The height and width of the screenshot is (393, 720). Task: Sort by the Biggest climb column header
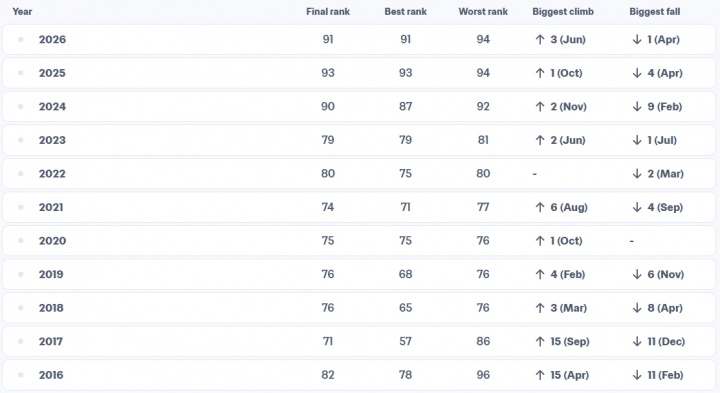click(563, 11)
